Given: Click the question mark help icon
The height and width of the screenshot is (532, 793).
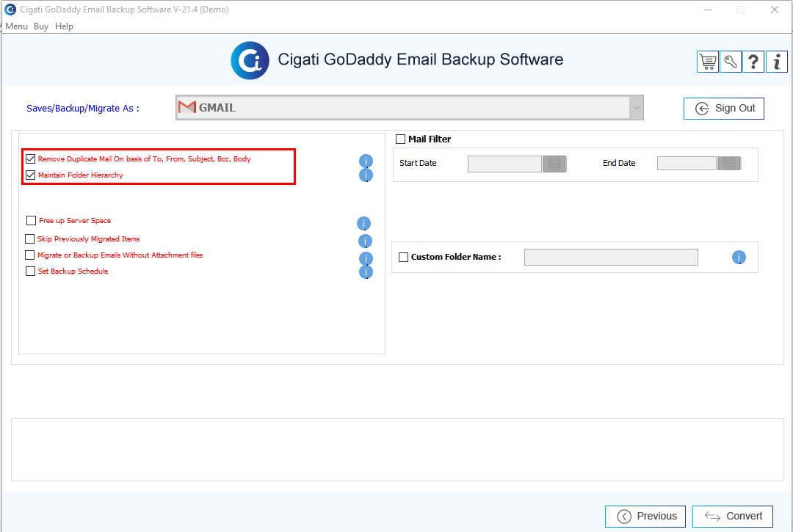Looking at the screenshot, I should [753, 62].
